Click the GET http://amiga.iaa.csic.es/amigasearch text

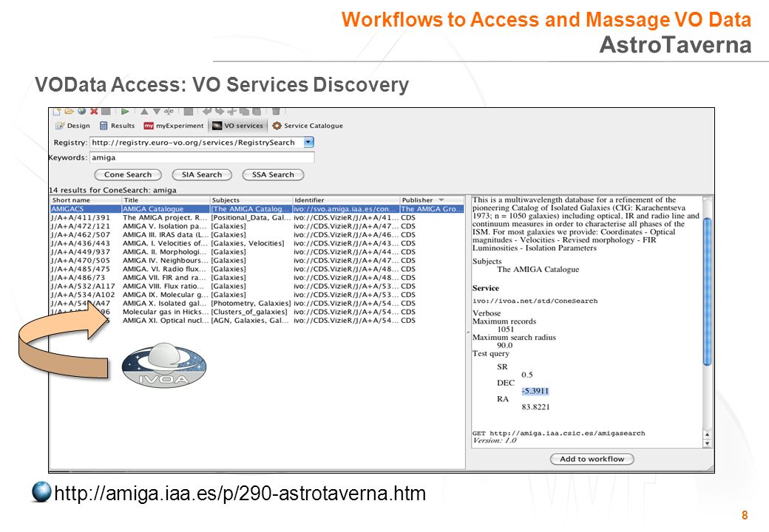point(558,433)
